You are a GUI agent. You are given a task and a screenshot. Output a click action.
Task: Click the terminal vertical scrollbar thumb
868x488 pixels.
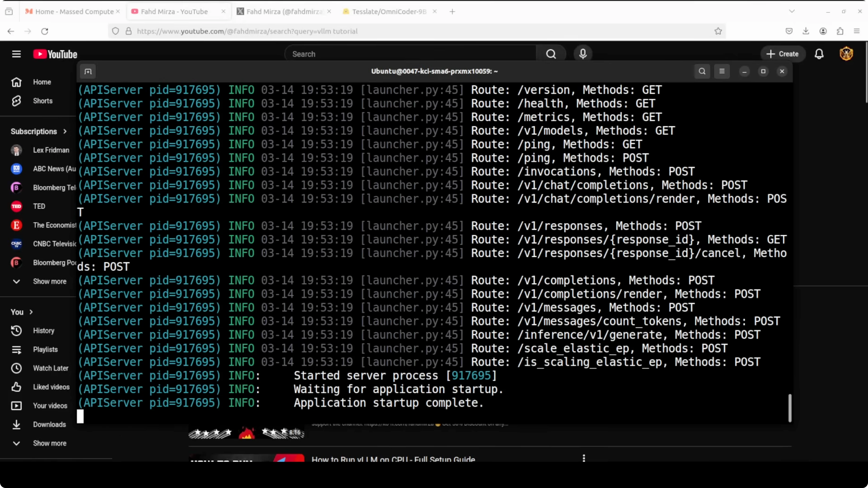(789, 408)
